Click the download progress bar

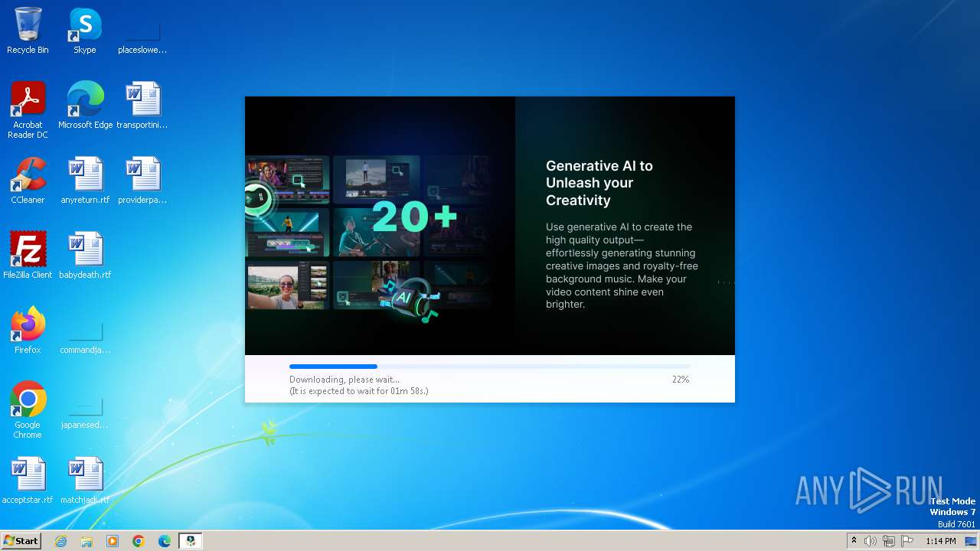pyautogui.click(x=489, y=367)
